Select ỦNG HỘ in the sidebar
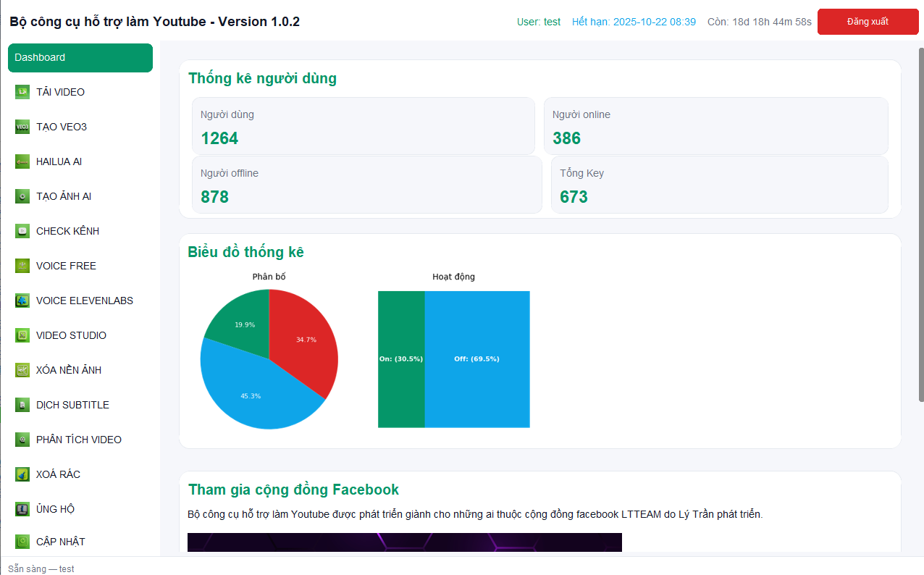Viewport: 924px width, 575px height. coord(55,509)
